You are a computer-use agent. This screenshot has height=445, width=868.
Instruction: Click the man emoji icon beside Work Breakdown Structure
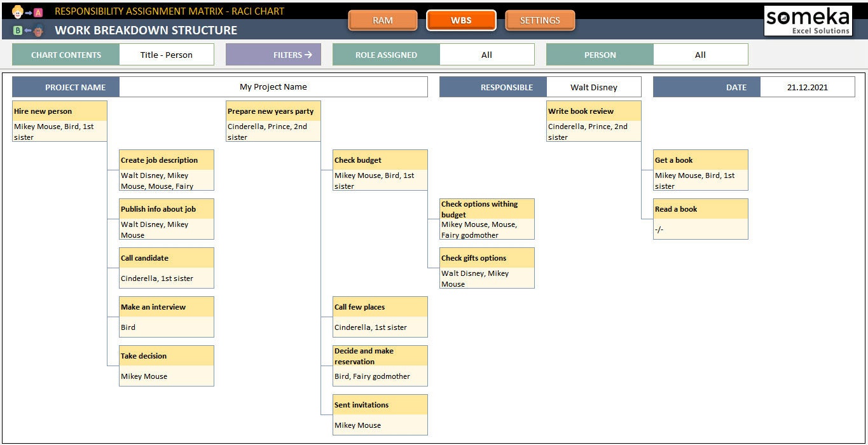coord(38,29)
